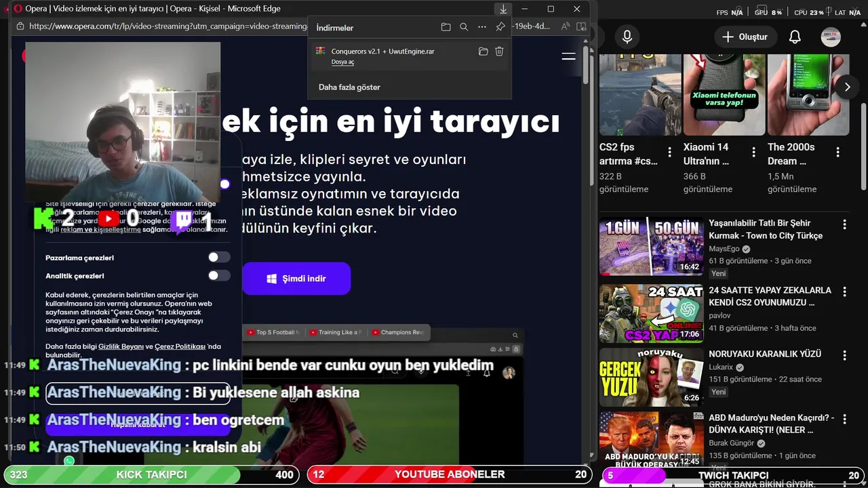Screen dimensions: 868x488
Task: Show Conquerors rar file in folder
Action: click(x=484, y=52)
